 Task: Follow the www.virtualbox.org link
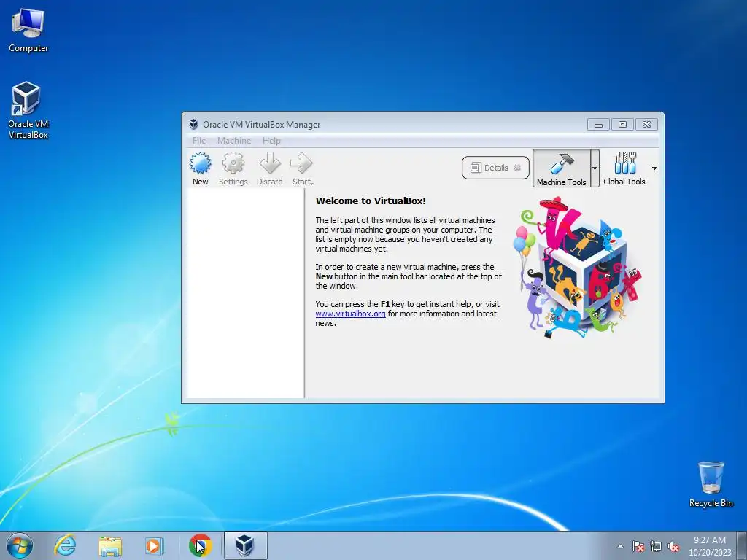tap(350, 314)
